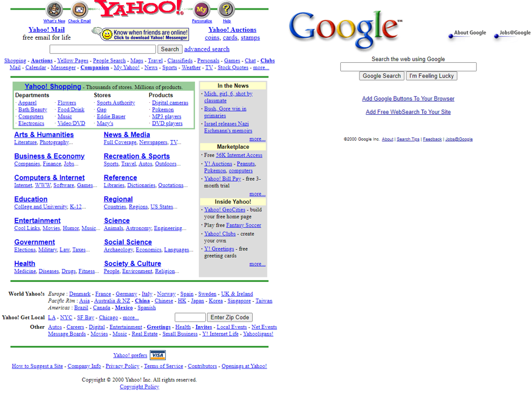Open the Fantasy Soccer link

click(244, 225)
